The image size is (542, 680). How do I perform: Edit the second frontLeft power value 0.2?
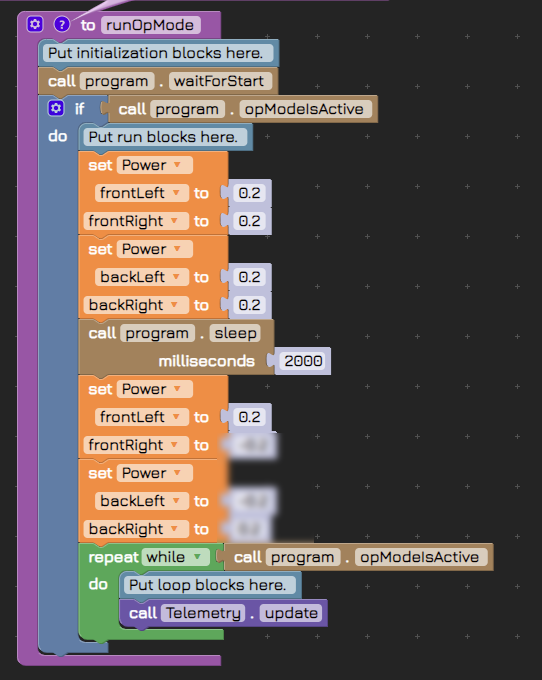pos(249,417)
